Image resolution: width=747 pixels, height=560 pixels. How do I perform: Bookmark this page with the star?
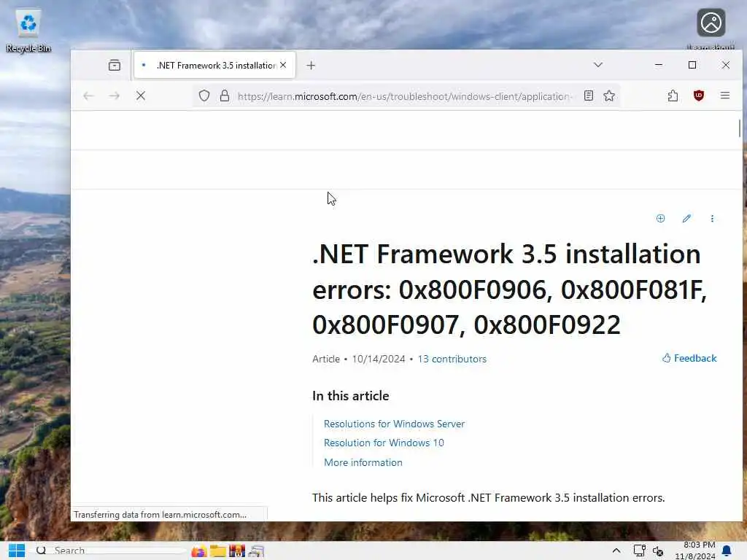(x=609, y=96)
